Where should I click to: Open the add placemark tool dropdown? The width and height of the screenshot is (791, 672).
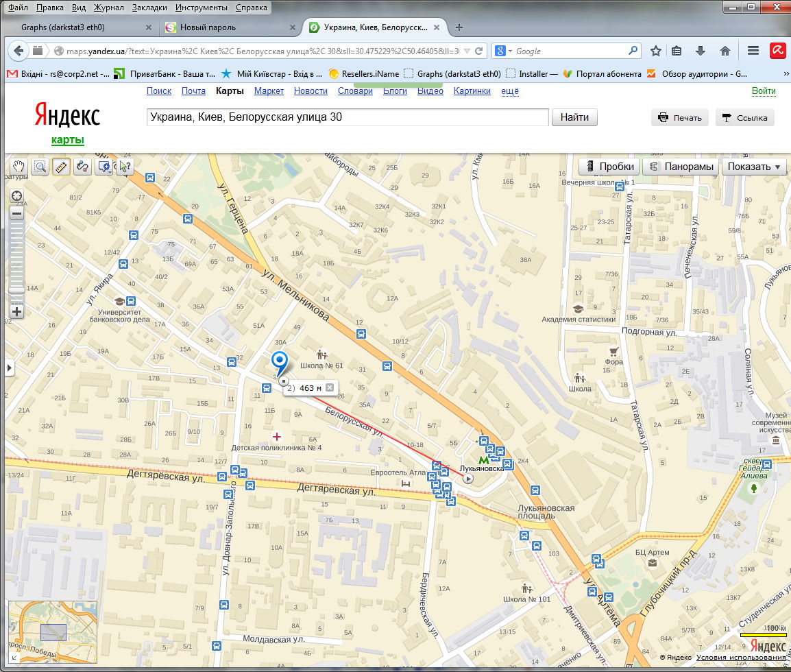coord(104,167)
